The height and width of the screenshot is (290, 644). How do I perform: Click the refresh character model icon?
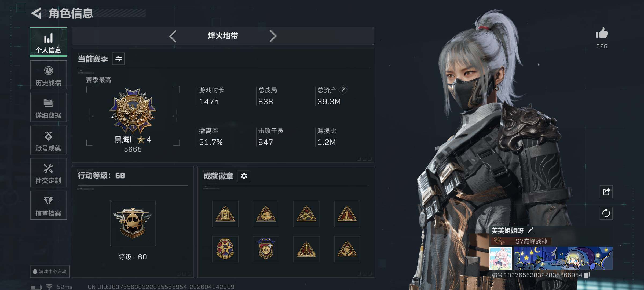606,213
